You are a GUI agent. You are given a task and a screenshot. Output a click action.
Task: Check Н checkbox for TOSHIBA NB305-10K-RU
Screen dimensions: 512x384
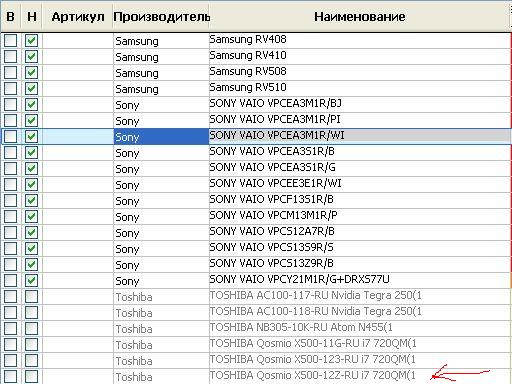coord(32,329)
